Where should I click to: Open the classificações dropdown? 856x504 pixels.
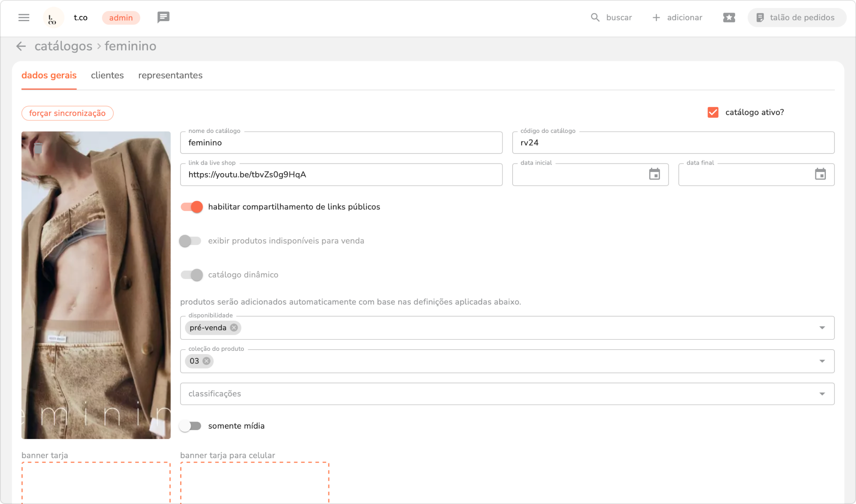(822, 394)
